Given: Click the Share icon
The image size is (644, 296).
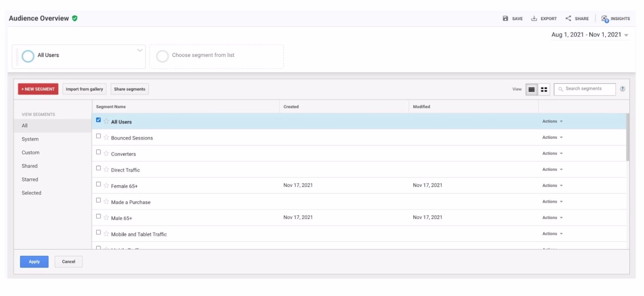Looking at the screenshot, I should (x=569, y=18).
